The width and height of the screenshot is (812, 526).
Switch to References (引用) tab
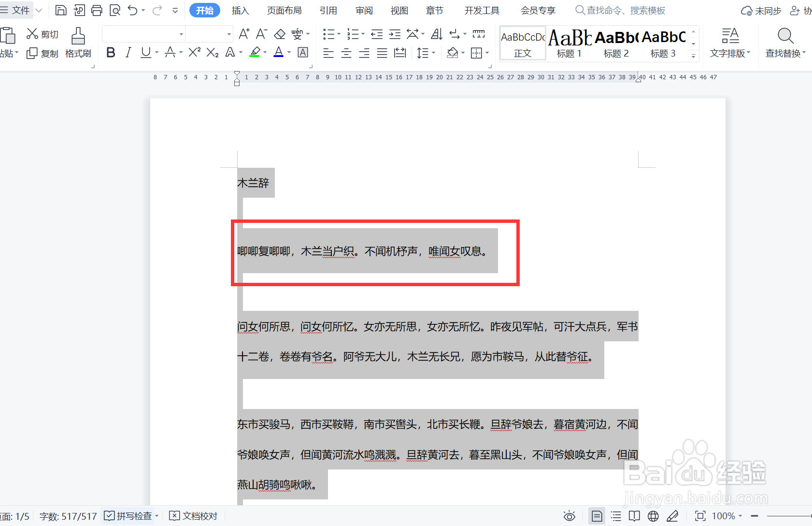(328, 11)
